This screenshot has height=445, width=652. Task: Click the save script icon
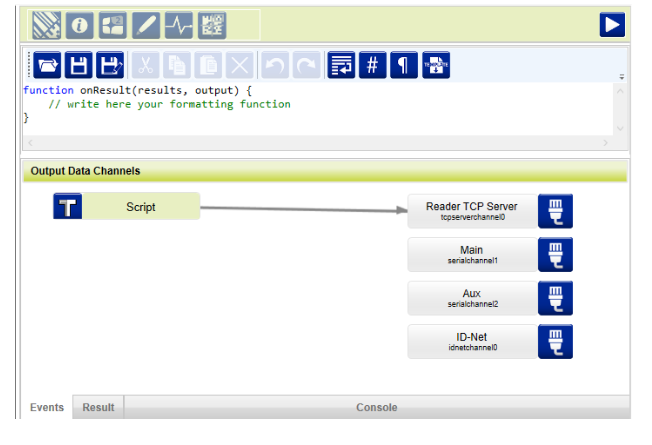[x=78, y=66]
